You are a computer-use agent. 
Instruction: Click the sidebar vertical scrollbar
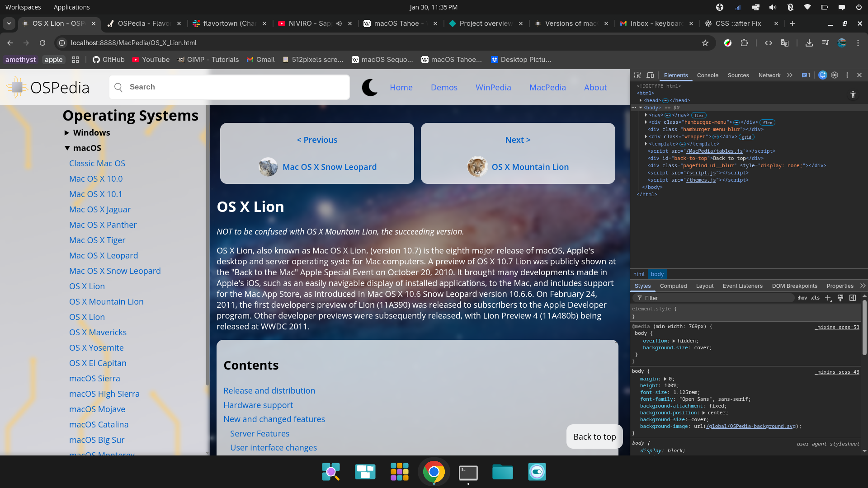pos(208,244)
